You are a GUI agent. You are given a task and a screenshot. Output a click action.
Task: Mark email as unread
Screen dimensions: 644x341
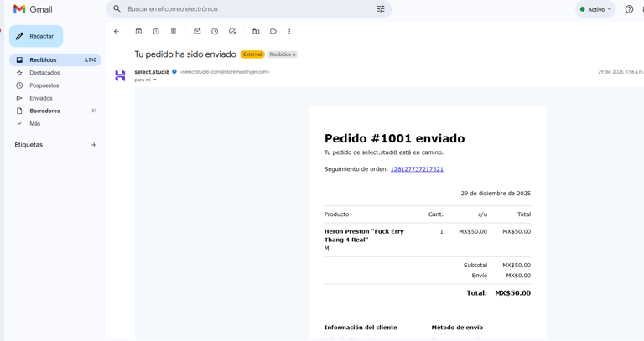point(197,31)
